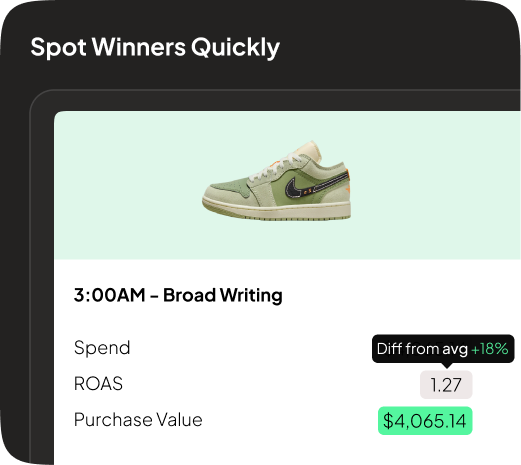
Task: Click the green +18% text in tooltip
Action: [490, 349]
